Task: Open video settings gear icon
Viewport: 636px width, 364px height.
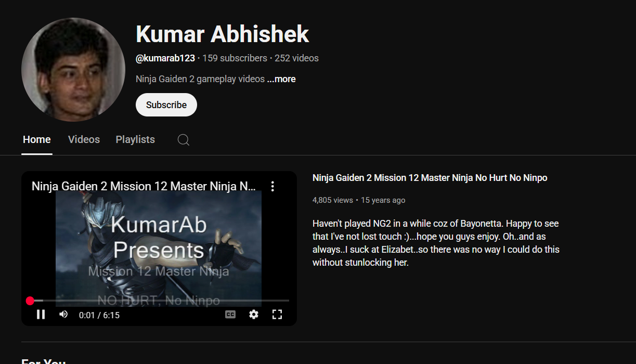Action: [x=254, y=314]
